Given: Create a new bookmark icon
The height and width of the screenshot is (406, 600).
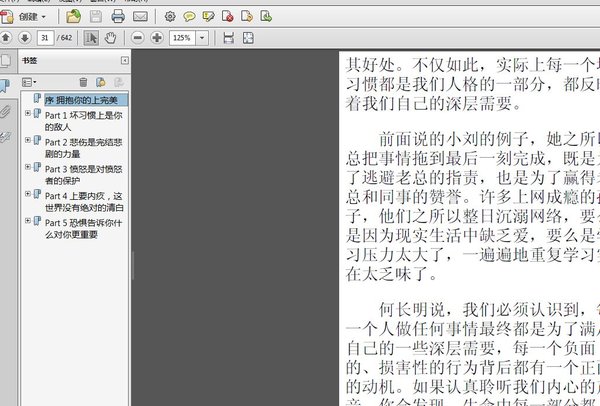Looking at the screenshot, I should pyautogui.click(x=101, y=82).
